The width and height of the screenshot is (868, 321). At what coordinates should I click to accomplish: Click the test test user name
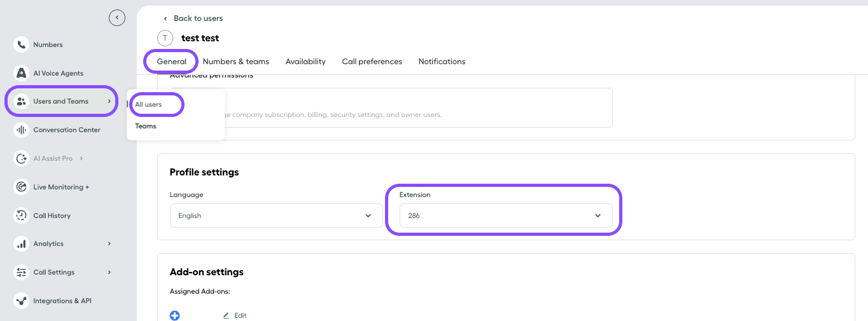click(x=200, y=38)
